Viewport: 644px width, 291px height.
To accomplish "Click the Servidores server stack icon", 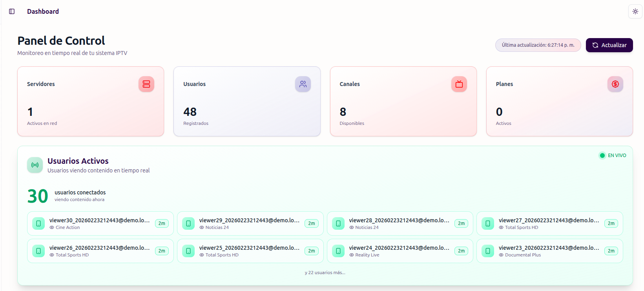I will [x=146, y=84].
